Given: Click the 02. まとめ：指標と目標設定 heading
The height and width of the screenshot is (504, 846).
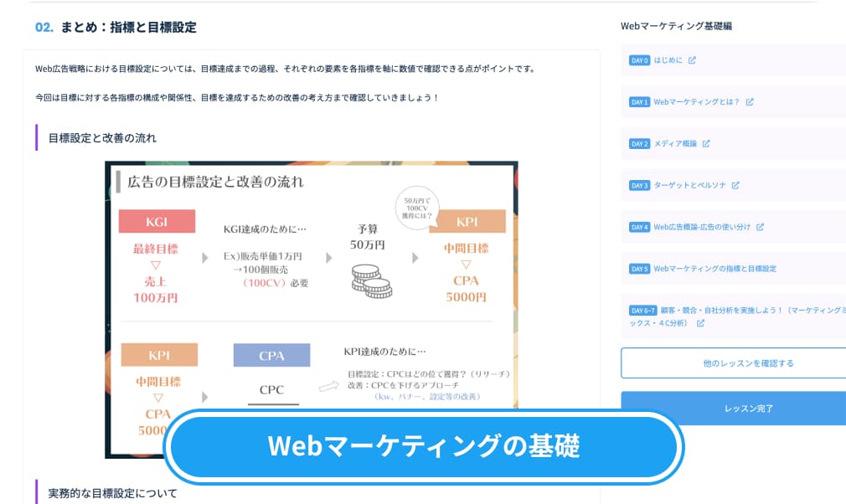Looking at the screenshot, I should click(x=116, y=27).
